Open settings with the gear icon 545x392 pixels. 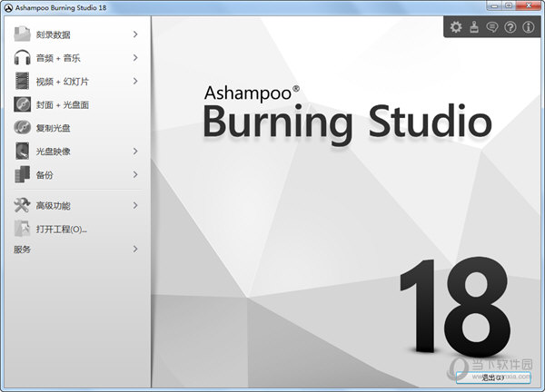coord(456,27)
